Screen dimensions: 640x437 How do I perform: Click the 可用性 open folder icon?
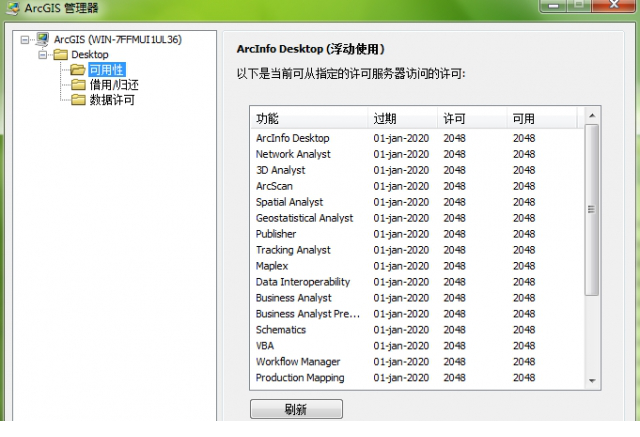(78, 70)
